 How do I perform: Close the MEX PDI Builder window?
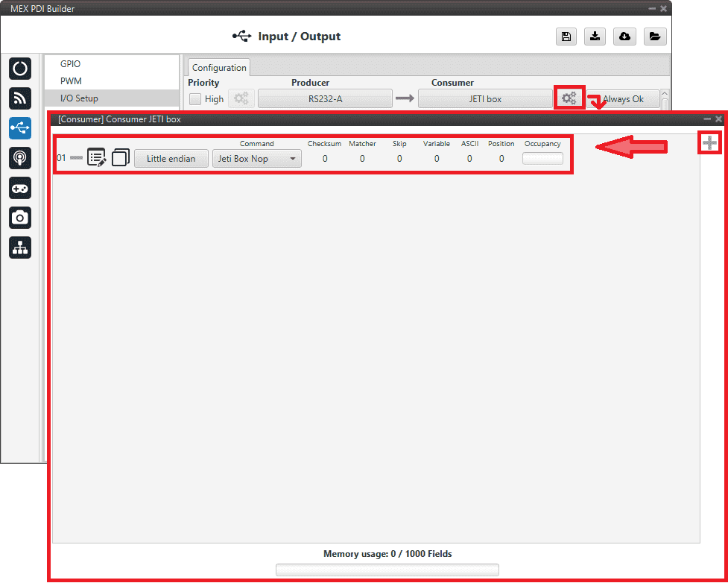(663, 8)
